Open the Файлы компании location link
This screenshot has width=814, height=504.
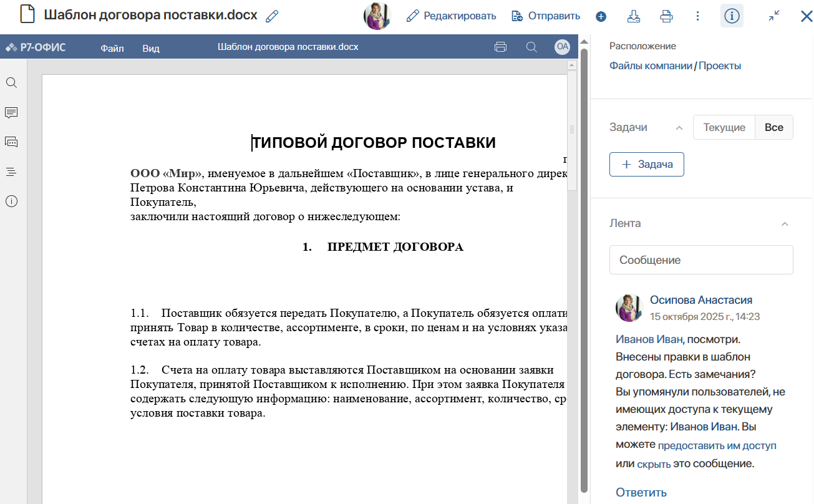point(651,66)
